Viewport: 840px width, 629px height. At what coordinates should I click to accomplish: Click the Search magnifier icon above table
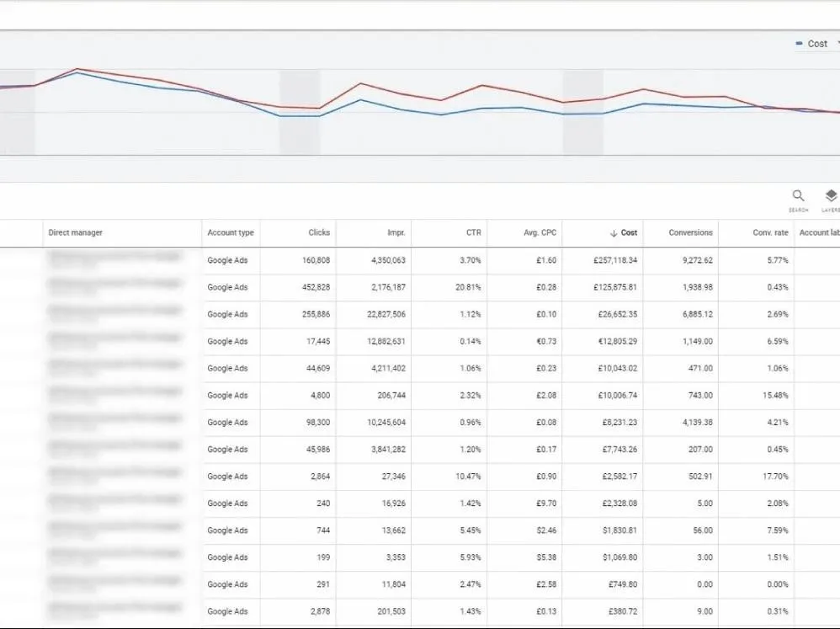798,196
